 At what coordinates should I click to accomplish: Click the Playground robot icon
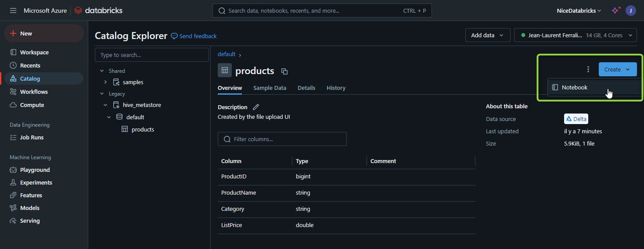click(x=13, y=170)
